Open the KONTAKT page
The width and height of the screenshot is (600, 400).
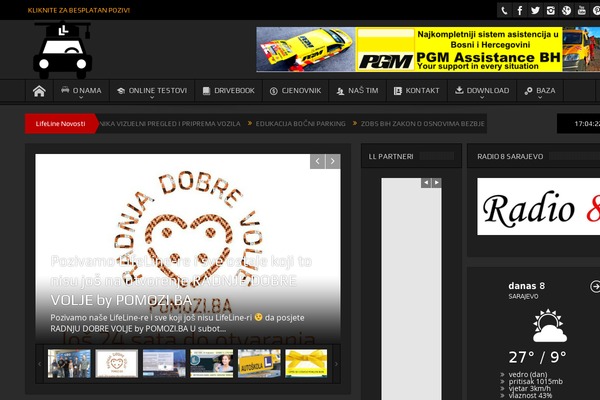pyautogui.click(x=417, y=91)
